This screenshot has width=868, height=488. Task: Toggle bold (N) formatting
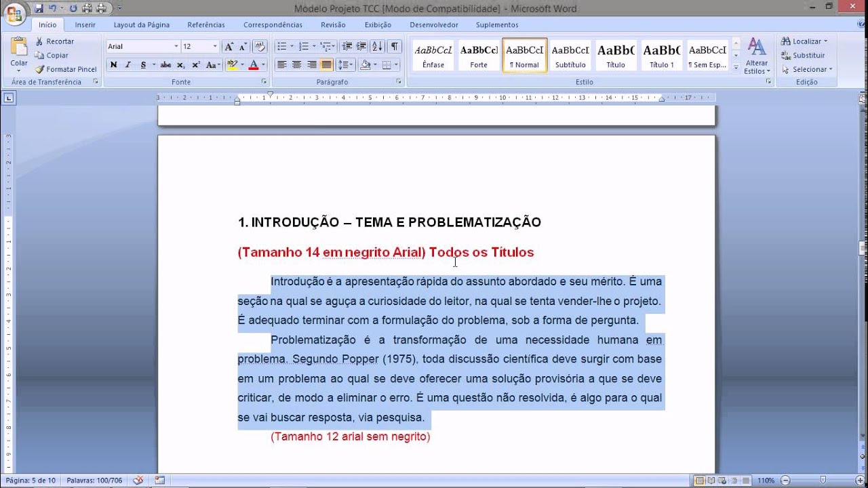coord(113,65)
